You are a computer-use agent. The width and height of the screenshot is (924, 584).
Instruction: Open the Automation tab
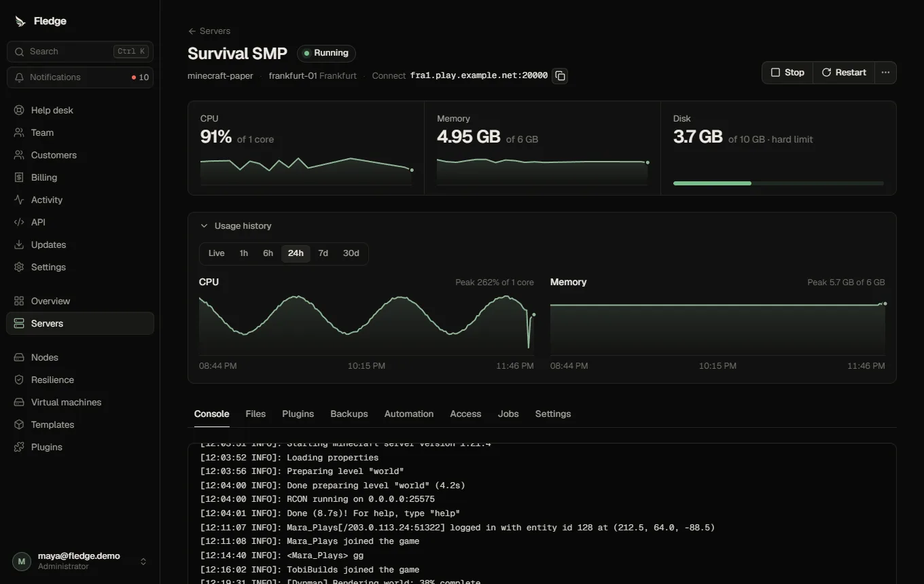[409, 414]
